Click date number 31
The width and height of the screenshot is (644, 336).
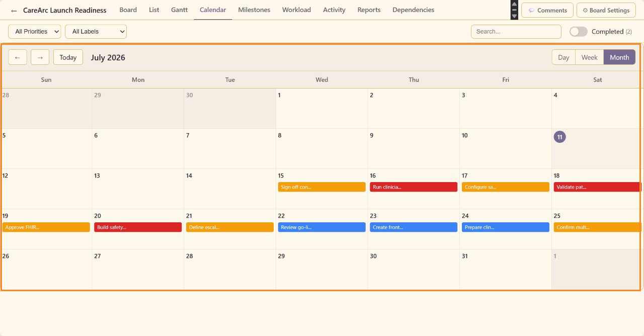(x=464, y=256)
